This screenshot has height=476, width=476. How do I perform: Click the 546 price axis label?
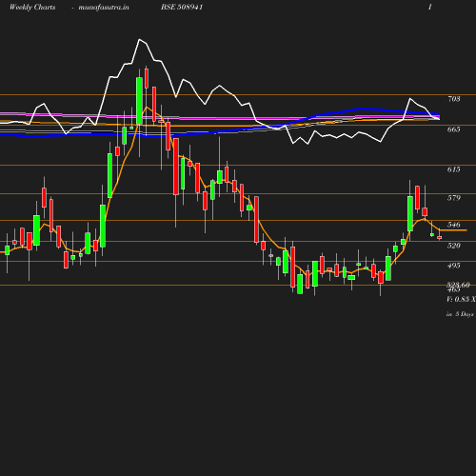click(454, 225)
